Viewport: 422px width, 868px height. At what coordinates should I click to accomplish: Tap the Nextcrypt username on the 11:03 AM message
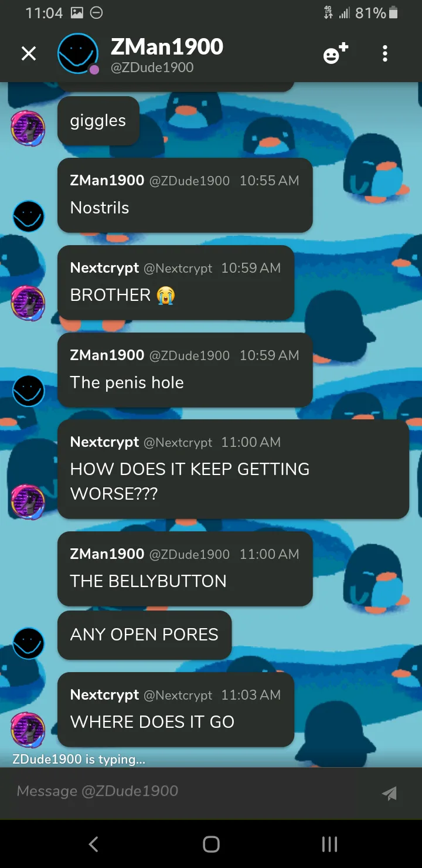coord(104,694)
